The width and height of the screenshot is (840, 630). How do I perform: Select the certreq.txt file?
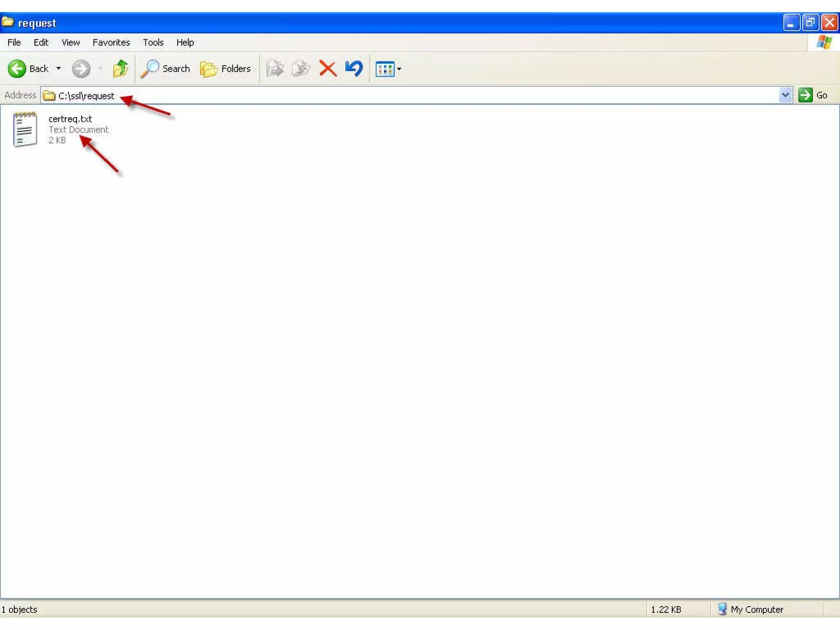pos(70,119)
